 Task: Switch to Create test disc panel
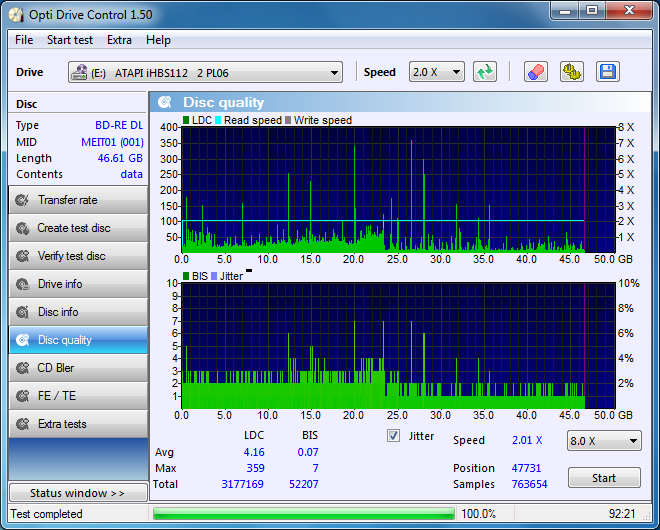click(x=78, y=228)
